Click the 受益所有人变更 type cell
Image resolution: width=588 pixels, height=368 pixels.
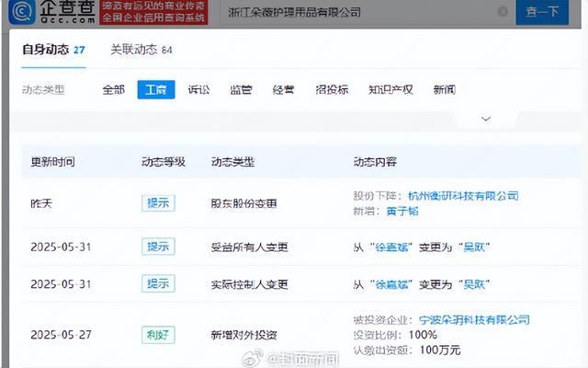pos(249,247)
